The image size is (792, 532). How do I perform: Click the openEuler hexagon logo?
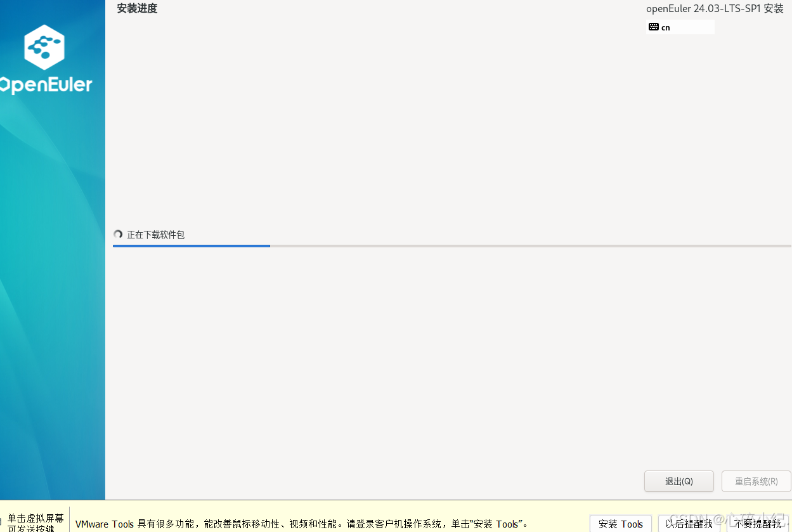44,47
